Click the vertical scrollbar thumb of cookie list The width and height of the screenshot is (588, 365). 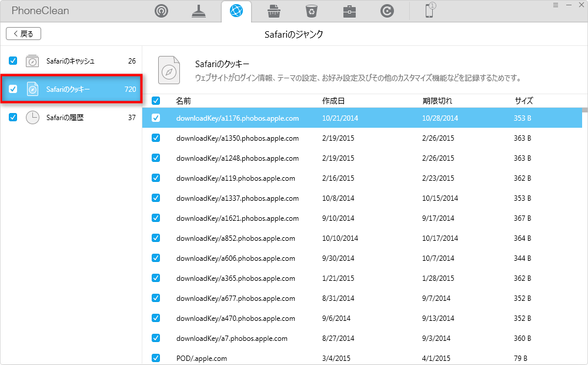[x=584, y=110]
